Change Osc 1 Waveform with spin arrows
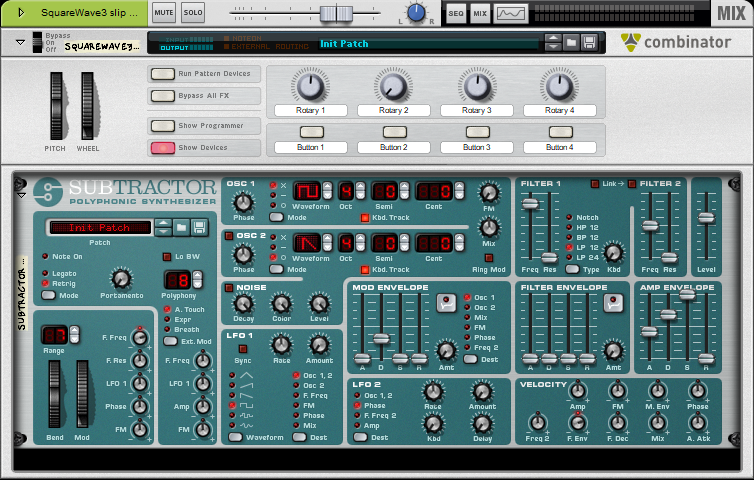 (327, 191)
